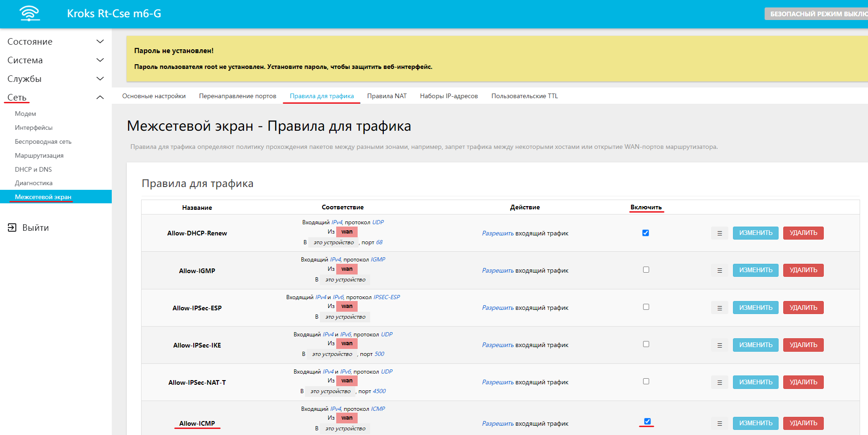Open the Перенаправление портов tab
Image resolution: width=868 pixels, height=435 pixels.
237,96
